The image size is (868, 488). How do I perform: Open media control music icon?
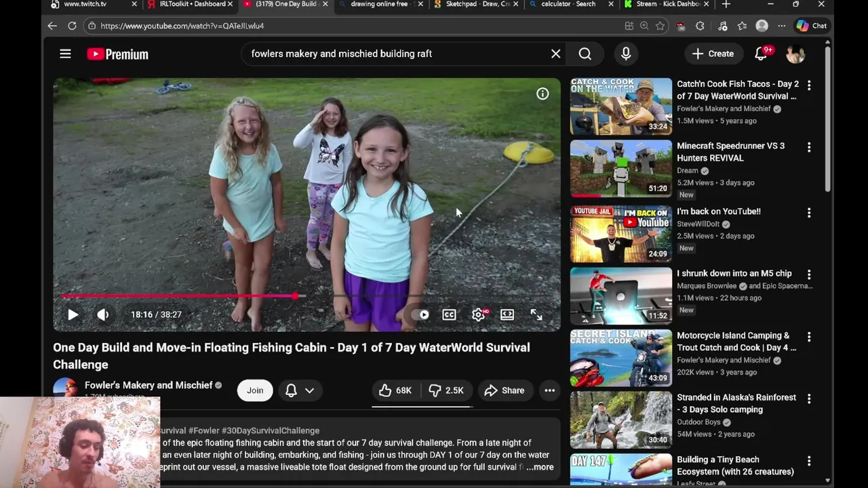[722, 26]
